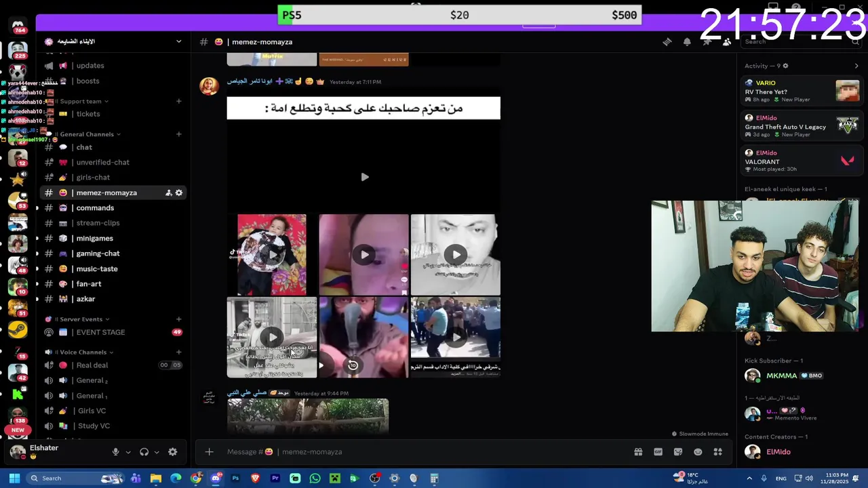Click the message input field for memez-momayza
This screenshot has width=868, height=488.
coord(420,452)
